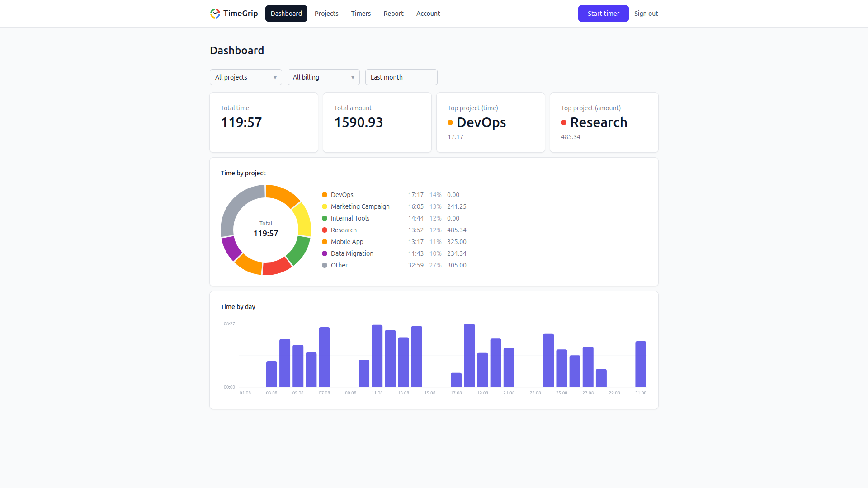This screenshot has width=868, height=488.
Task: Click the purple Data Migration legend dot
Action: tap(325, 253)
